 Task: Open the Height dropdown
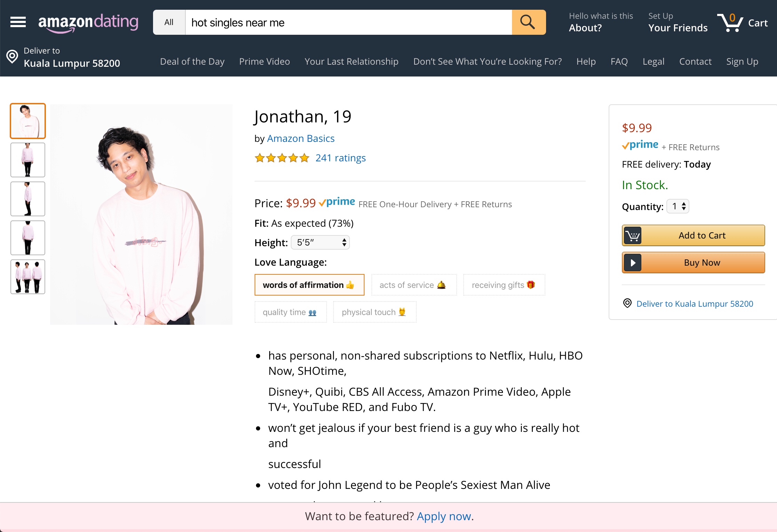(x=320, y=243)
